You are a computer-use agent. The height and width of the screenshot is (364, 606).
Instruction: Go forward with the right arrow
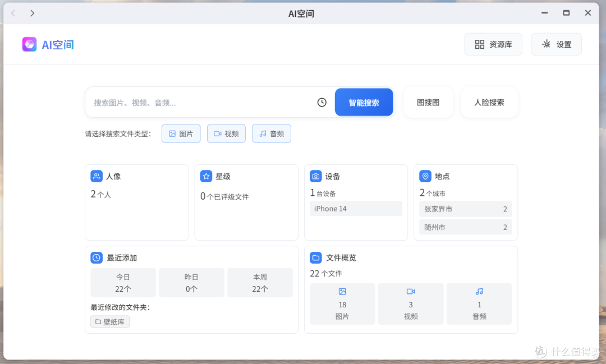click(32, 13)
